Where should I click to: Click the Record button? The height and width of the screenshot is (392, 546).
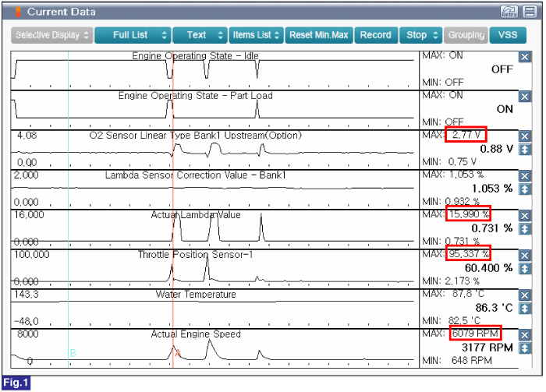(376, 35)
